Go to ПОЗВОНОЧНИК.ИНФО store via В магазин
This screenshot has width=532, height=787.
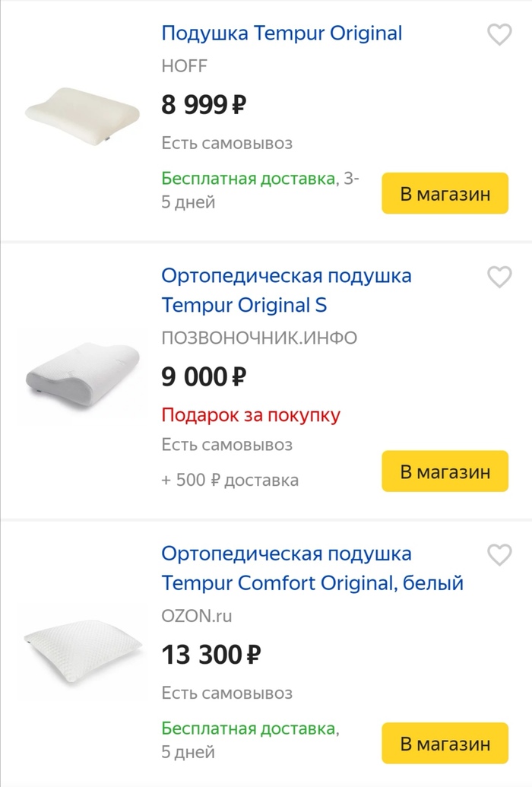[445, 471]
